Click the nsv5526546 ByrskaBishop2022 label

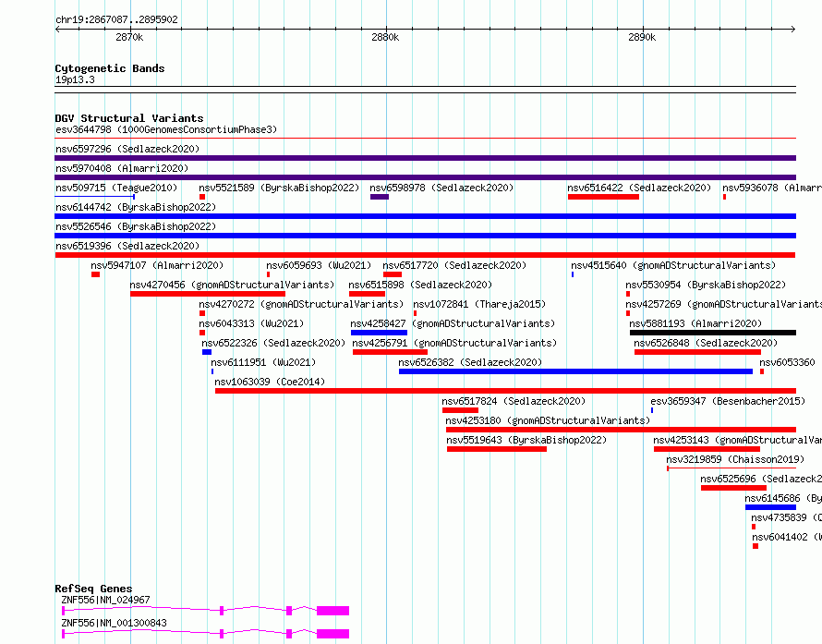136,226
